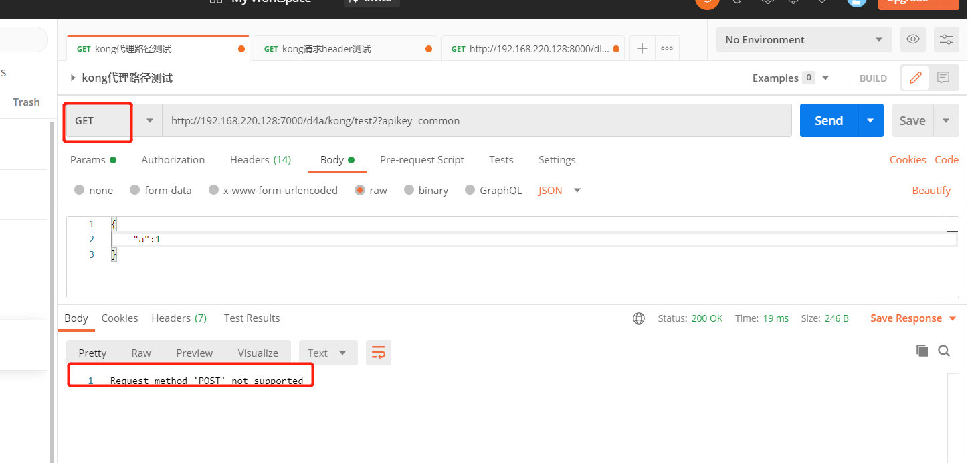Open the Cookies link by Code
980x463 pixels.
point(908,159)
